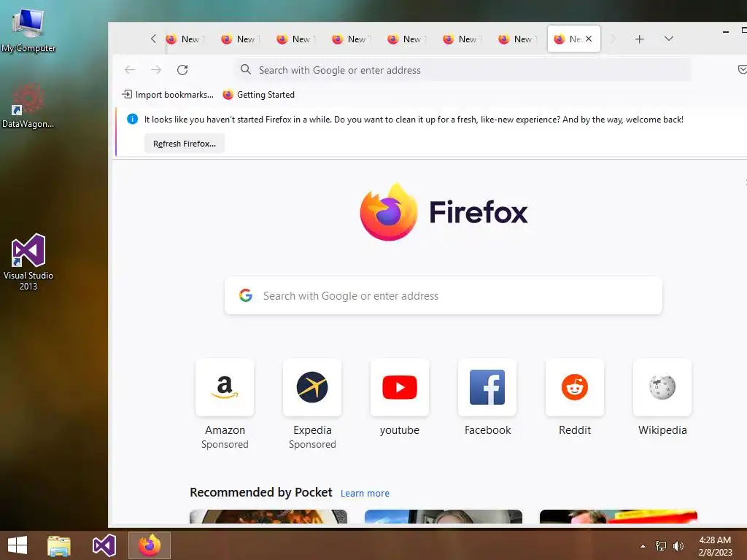The height and width of the screenshot is (560, 747).
Task: Reload the current page
Action: [x=182, y=70]
